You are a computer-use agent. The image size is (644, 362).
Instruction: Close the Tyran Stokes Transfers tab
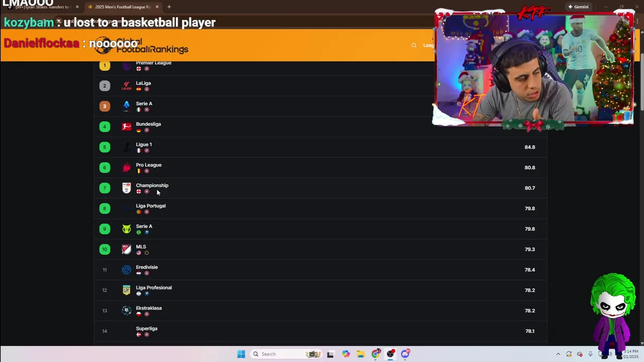[x=77, y=7]
